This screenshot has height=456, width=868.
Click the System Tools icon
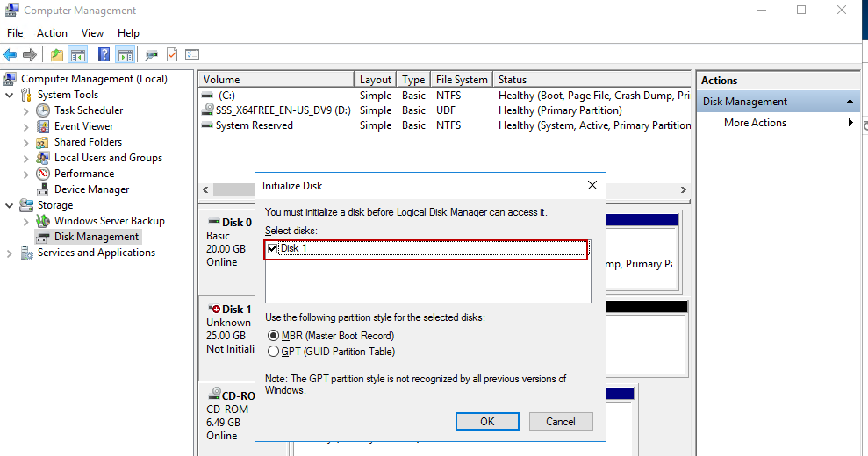[26, 95]
